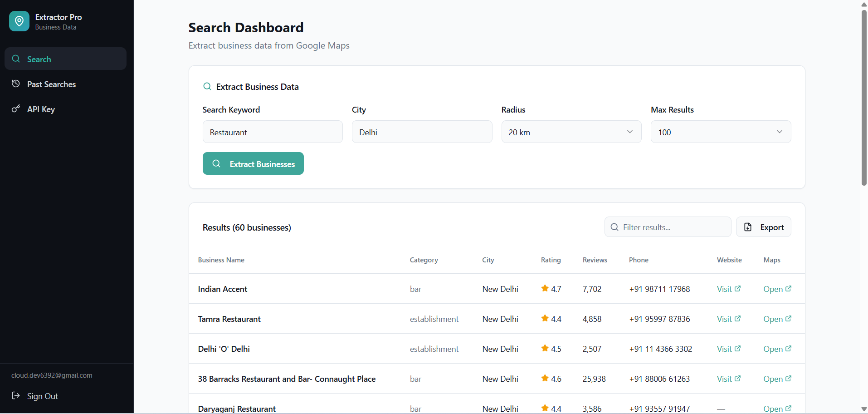The width and height of the screenshot is (868, 414).
Task: Open the 20 km radius selector chevron
Action: 629,132
